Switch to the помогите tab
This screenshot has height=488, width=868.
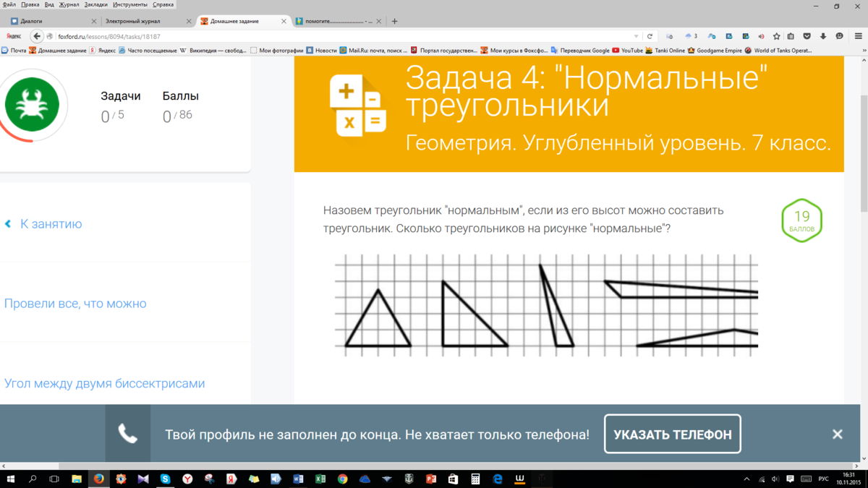(x=339, y=22)
